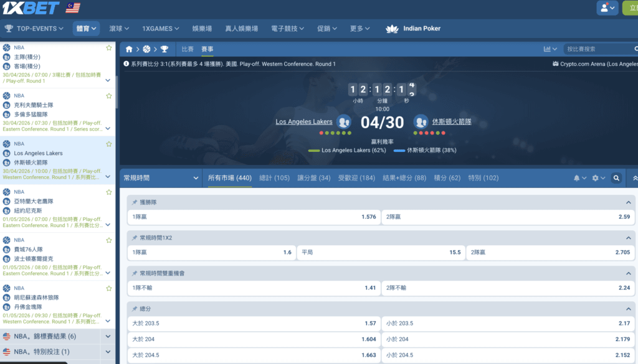The width and height of the screenshot is (638, 364).
Task: Select the 結果+總分 (88) tab
Action: click(404, 178)
